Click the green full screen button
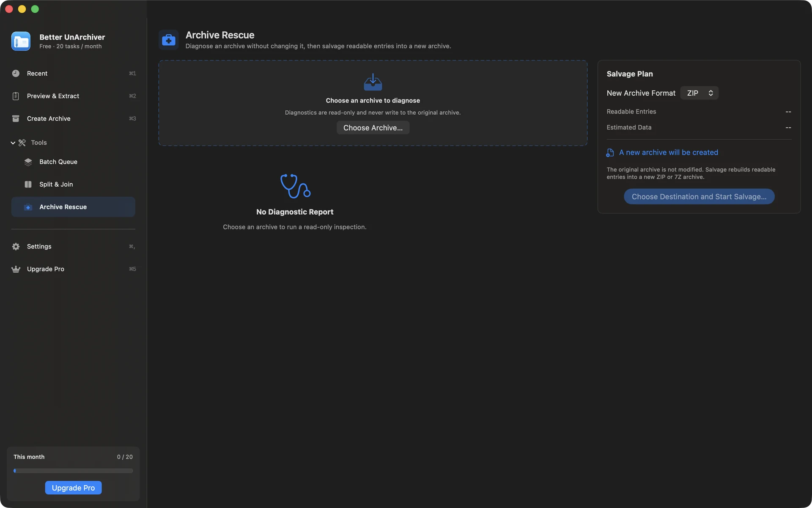The image size is (812, 508). tap(35, 9)
